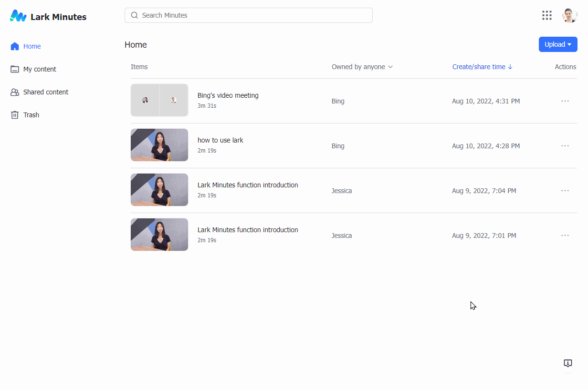Click the Lark Minutes logo icon
Viewport: 588px width, 390px height.
click(18, 16)
